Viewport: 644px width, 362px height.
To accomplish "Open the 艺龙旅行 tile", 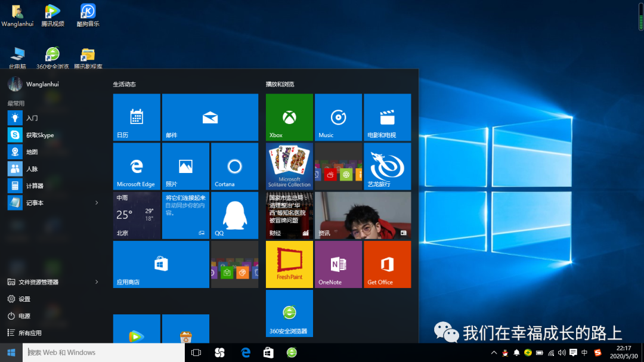I will [388, 166].
